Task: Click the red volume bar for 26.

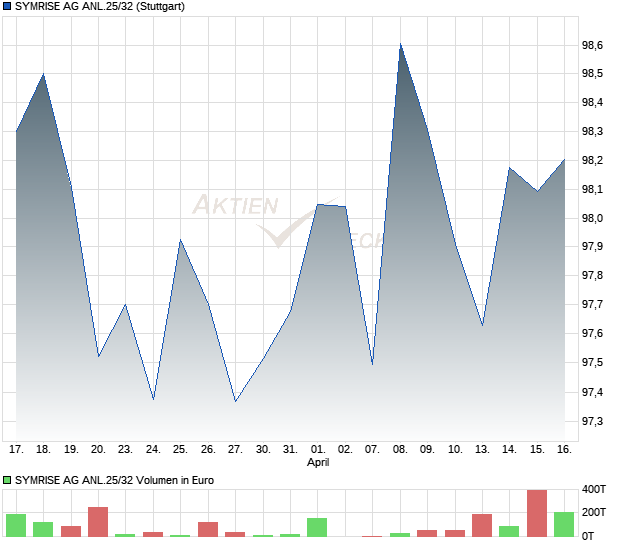Action: [208, 529]
